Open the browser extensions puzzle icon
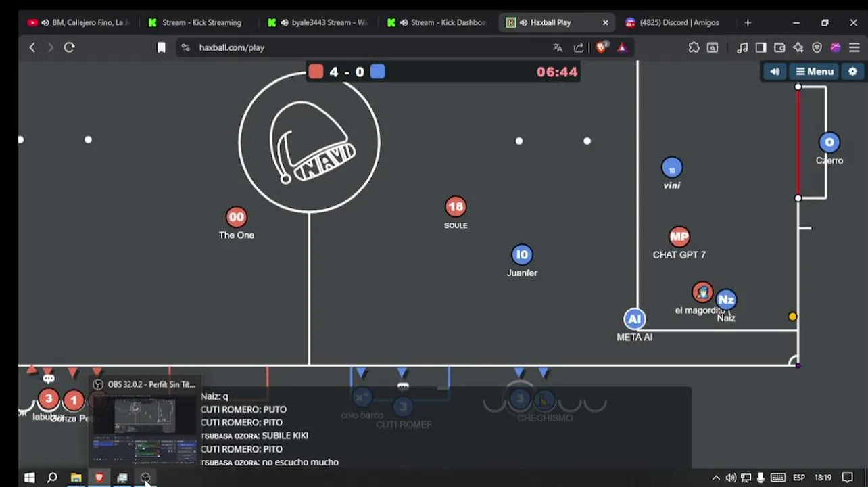868x487 pixels. 694,47
